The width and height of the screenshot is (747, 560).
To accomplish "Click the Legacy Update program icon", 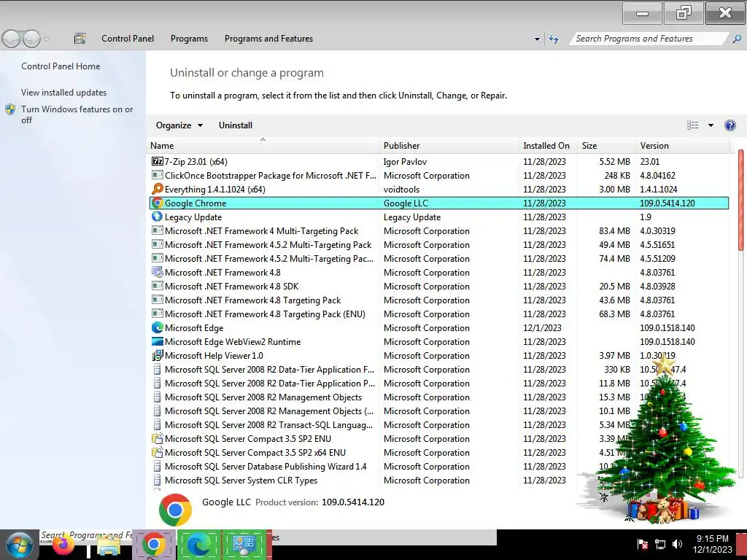I will pyautogui.click(x=158, y=217).
